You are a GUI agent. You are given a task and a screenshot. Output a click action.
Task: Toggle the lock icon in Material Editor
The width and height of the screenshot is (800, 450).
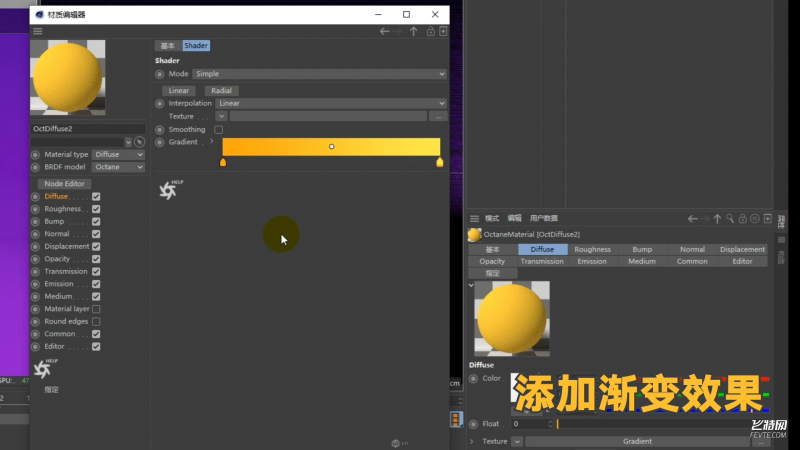click(x=431, y=32)
